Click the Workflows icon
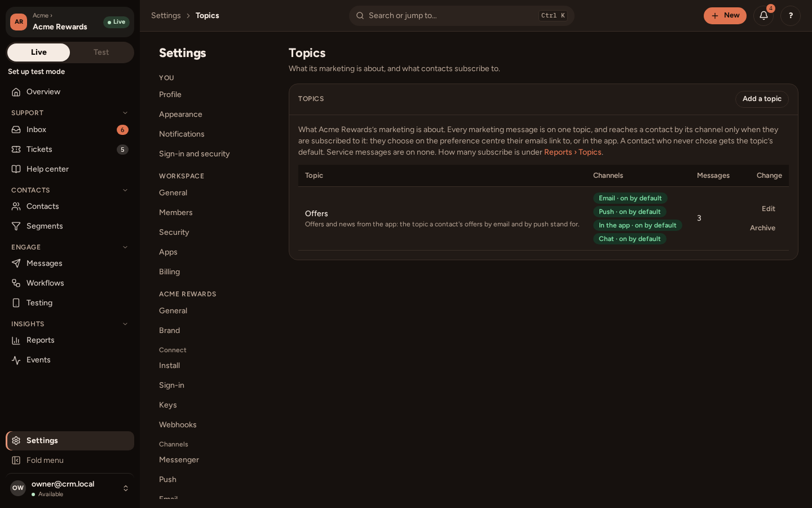812x508 pixels. (16, 283)
